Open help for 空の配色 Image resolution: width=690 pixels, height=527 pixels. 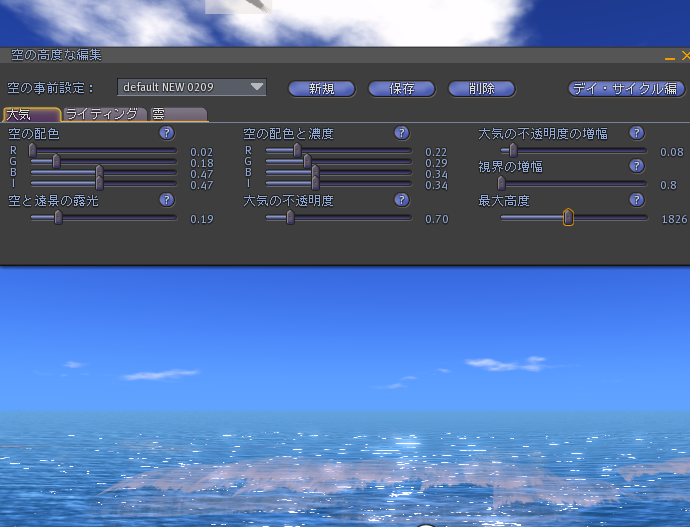[x=166, y=133]
